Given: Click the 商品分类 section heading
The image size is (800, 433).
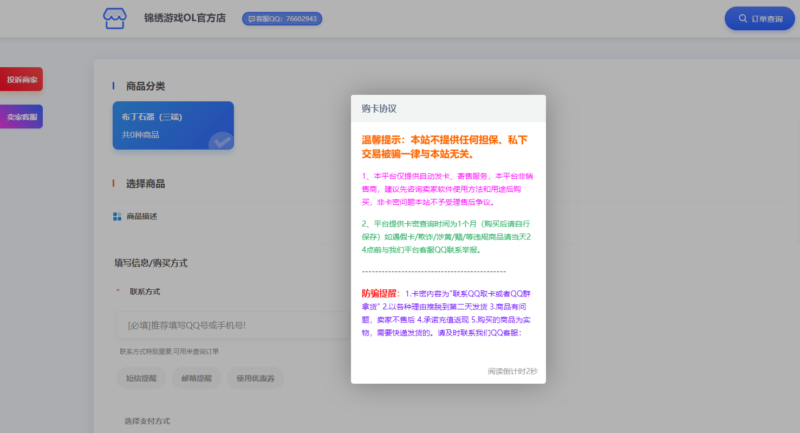Looking at the screenshot, I should [x=145, y=86].
